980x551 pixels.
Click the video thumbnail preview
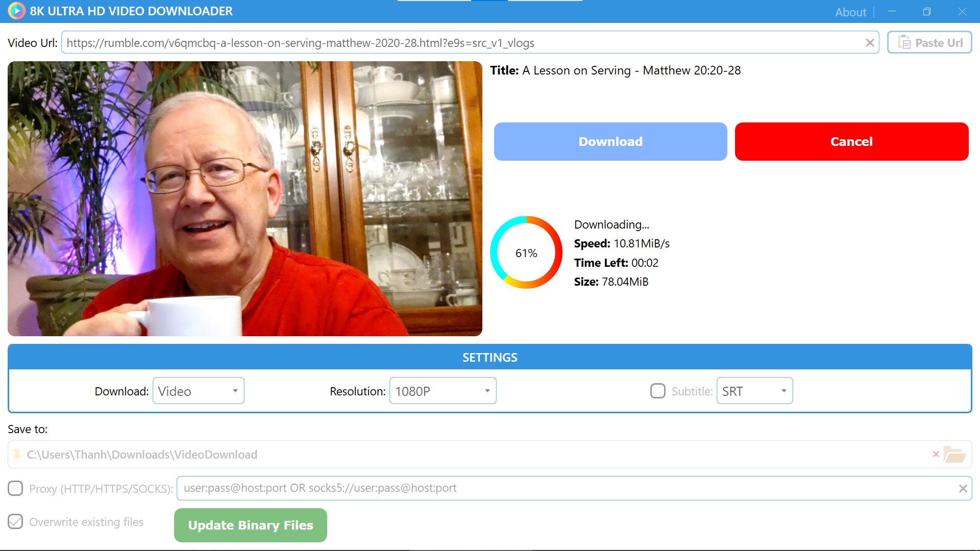pos(245,198)
